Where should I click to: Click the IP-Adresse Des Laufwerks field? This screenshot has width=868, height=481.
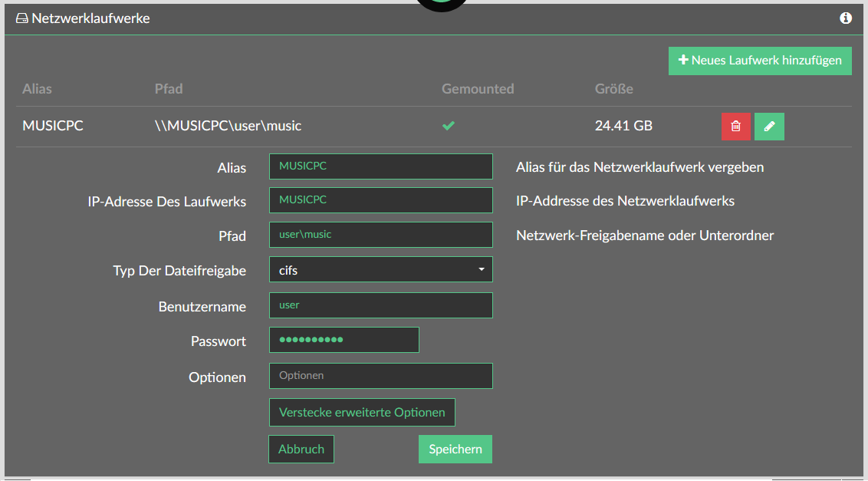[x=380, y=200]
